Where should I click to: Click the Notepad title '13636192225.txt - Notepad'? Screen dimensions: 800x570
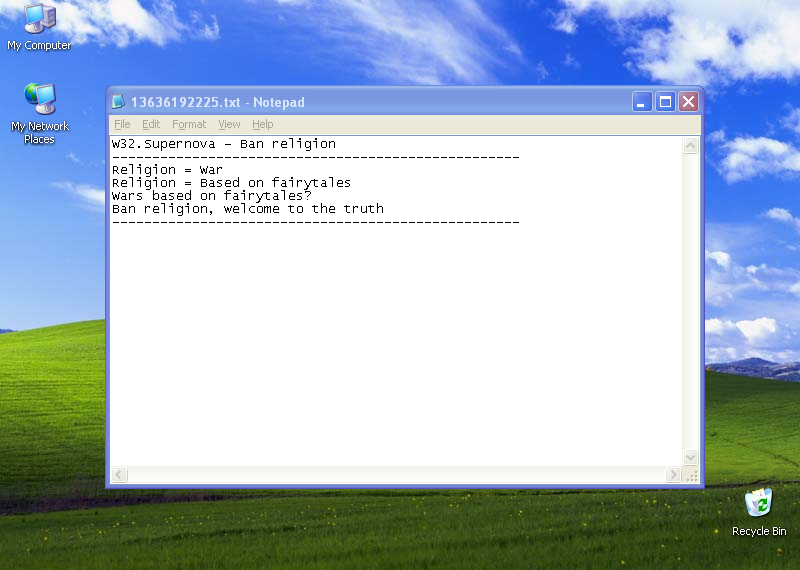tap(218, 102)
